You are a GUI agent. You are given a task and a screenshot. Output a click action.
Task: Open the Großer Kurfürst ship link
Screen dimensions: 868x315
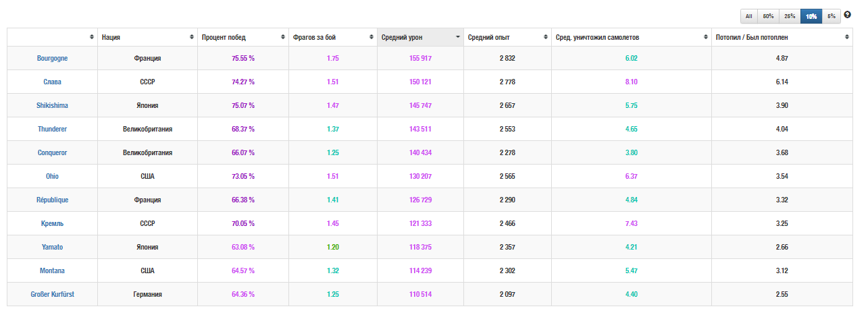[52, 295]
